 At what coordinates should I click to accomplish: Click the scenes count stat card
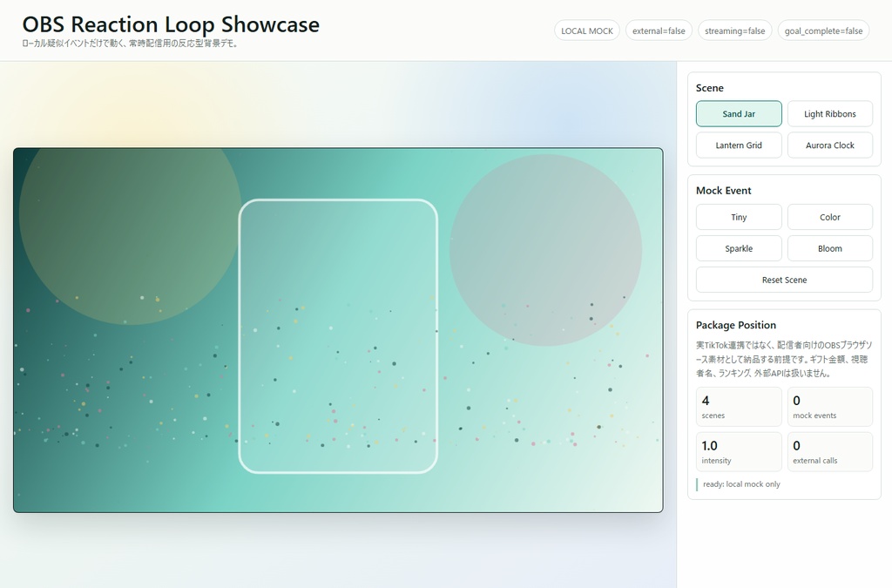739,407
